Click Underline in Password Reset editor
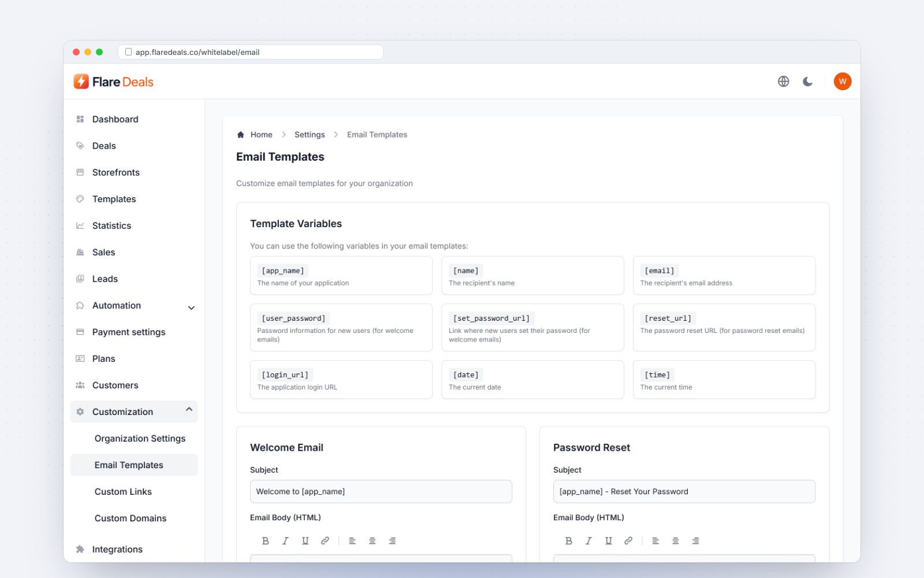Screen dimensions: 924x578 609,541
